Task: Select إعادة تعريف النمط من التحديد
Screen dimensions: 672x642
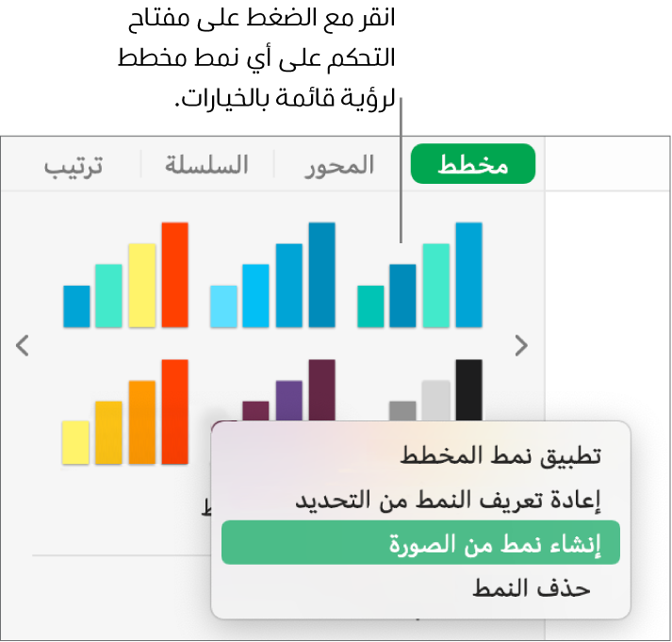Action: pos(448,500)
